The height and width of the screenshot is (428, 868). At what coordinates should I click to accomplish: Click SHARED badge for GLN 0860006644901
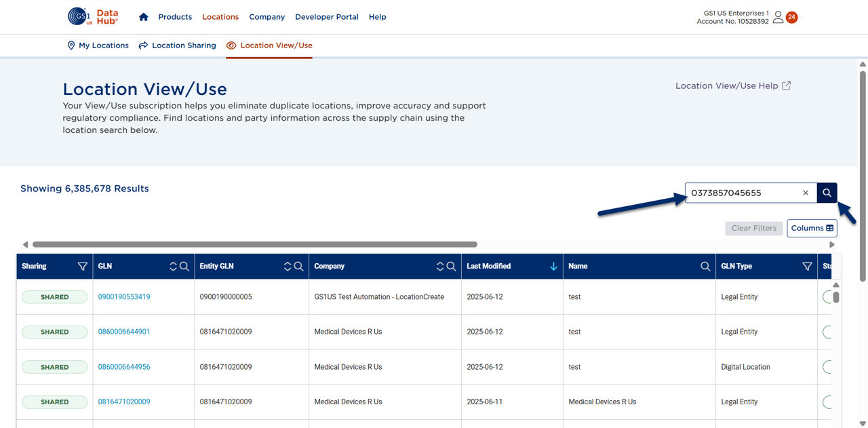point(54,332)
